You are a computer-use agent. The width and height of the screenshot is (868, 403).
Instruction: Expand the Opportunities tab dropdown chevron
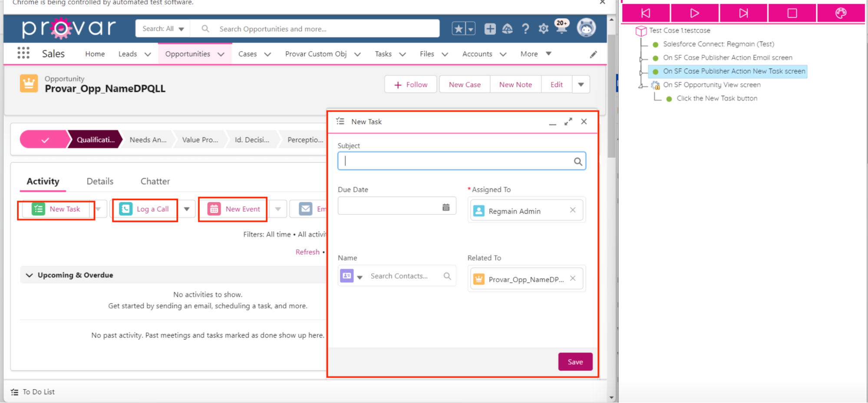221,54
